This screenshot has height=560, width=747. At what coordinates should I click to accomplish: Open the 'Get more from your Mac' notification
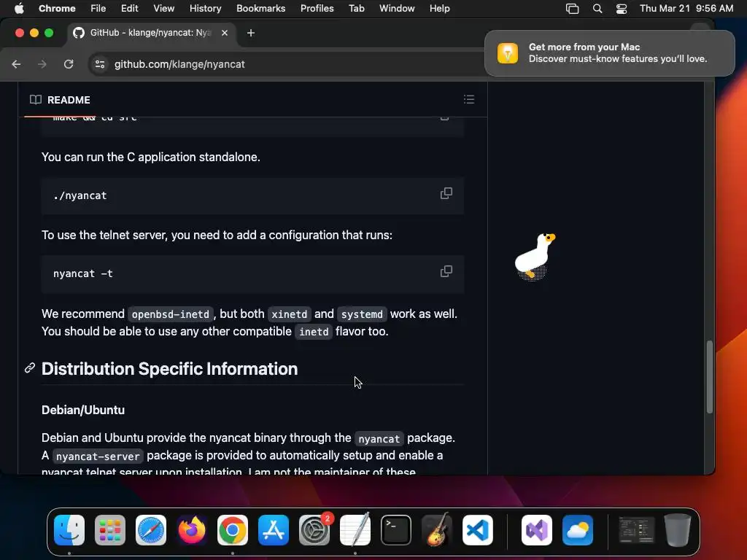(609, 52)
